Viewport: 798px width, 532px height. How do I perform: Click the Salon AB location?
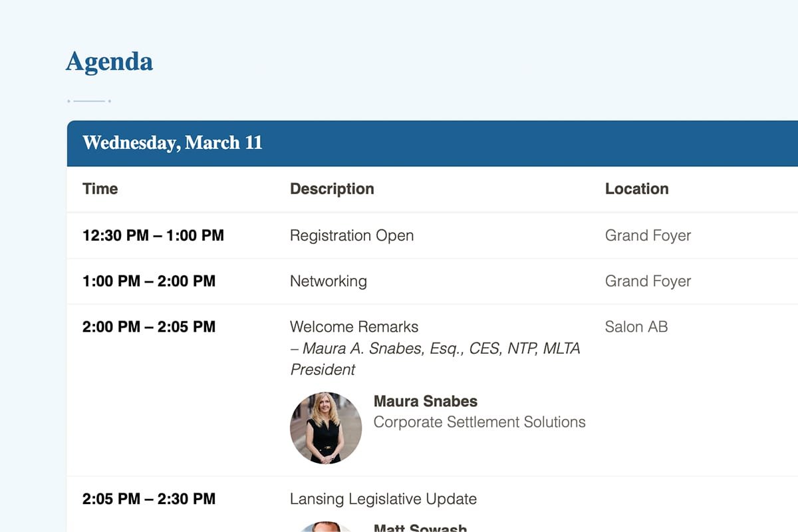[636, 327]
